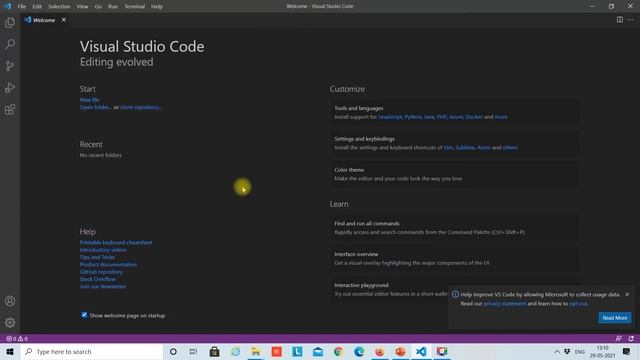
Task: Dismiss the usage data notification
Action: pyautogui.click(x=627, y=294)
